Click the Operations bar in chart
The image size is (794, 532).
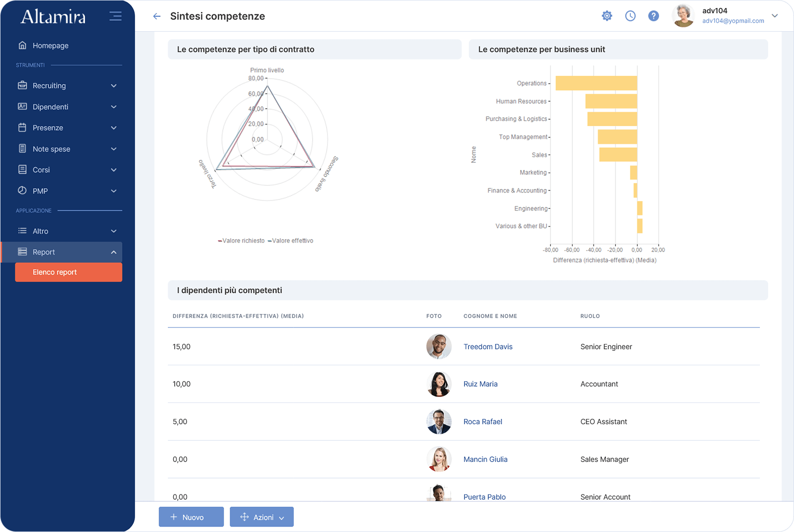(x=596, y=83)
